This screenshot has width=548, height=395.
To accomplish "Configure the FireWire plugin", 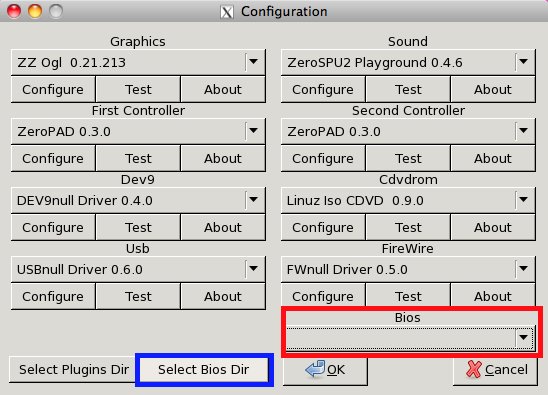I will (x=323, y=296).
